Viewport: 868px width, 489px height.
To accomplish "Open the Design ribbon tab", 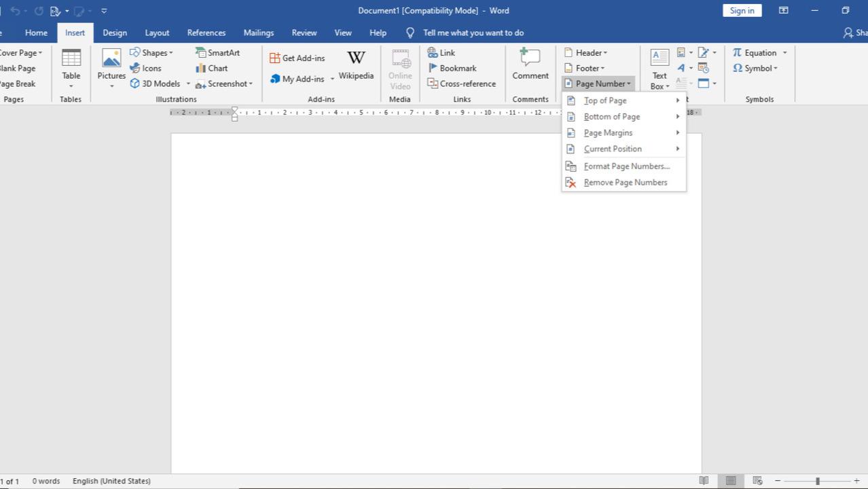I will pyautogui.click(x=115, y=33).
